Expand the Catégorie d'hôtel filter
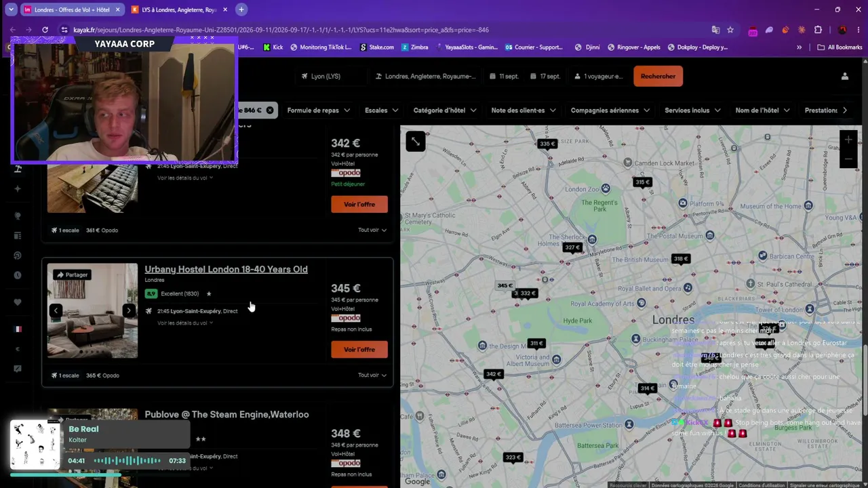 [x=445, y=110]
